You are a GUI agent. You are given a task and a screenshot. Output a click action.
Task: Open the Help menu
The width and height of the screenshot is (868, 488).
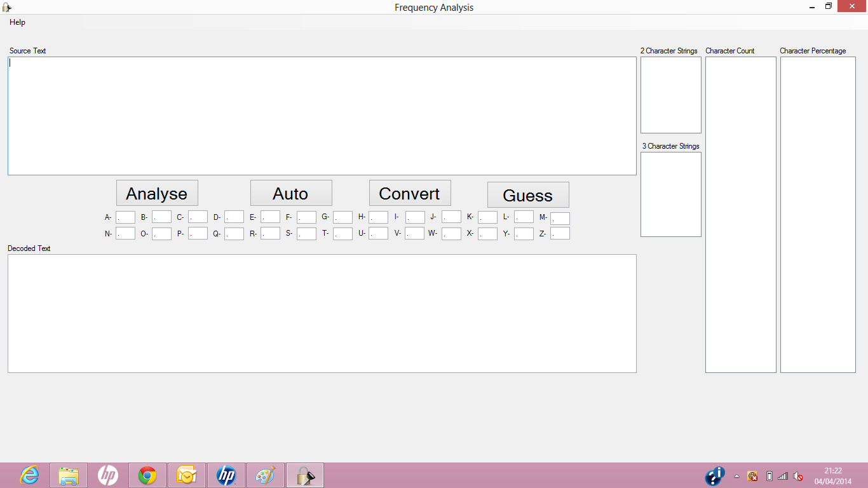click(17, 22)
